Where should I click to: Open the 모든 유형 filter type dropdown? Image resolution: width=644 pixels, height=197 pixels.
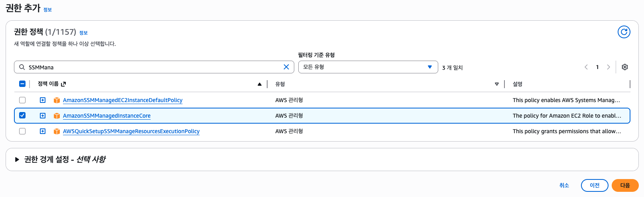tap(368, 67)
